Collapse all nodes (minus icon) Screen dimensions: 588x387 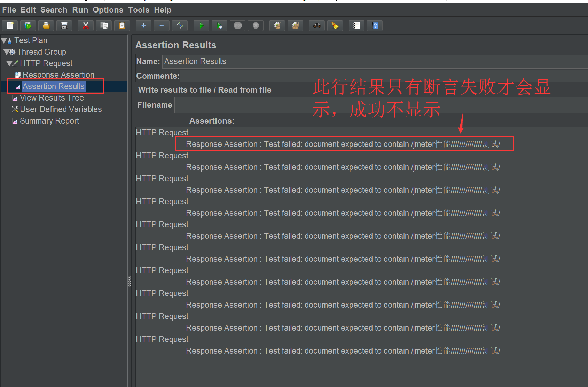tap(162, 25)
